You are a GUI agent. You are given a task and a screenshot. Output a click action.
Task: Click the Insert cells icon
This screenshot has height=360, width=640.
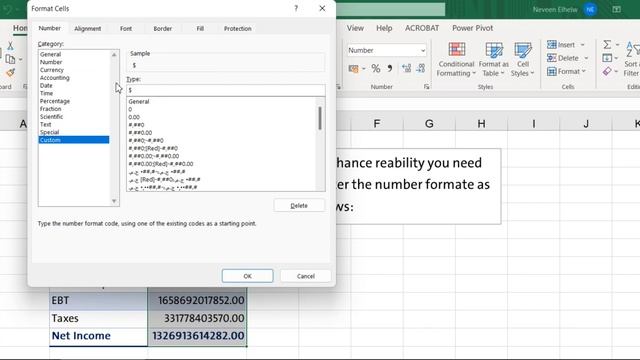coord(552,44)
